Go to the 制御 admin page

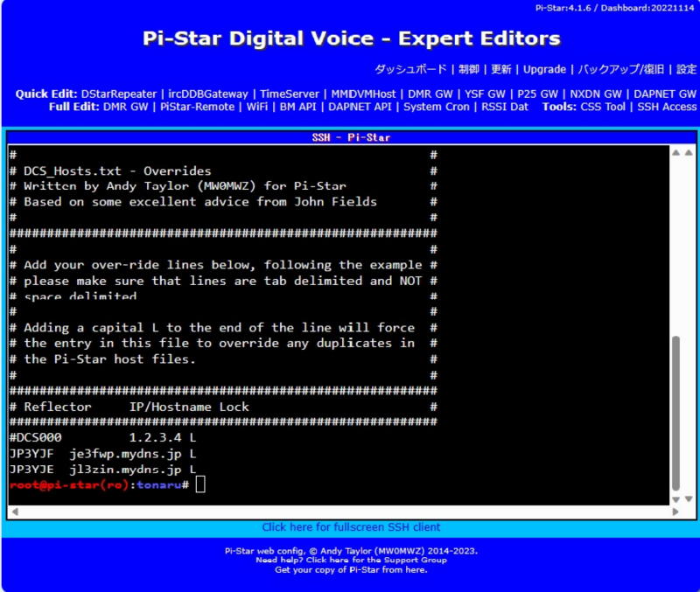point(469,70)
